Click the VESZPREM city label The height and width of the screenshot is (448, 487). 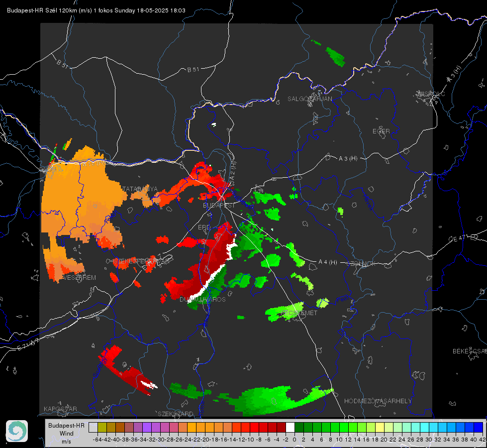pos(79,278)
